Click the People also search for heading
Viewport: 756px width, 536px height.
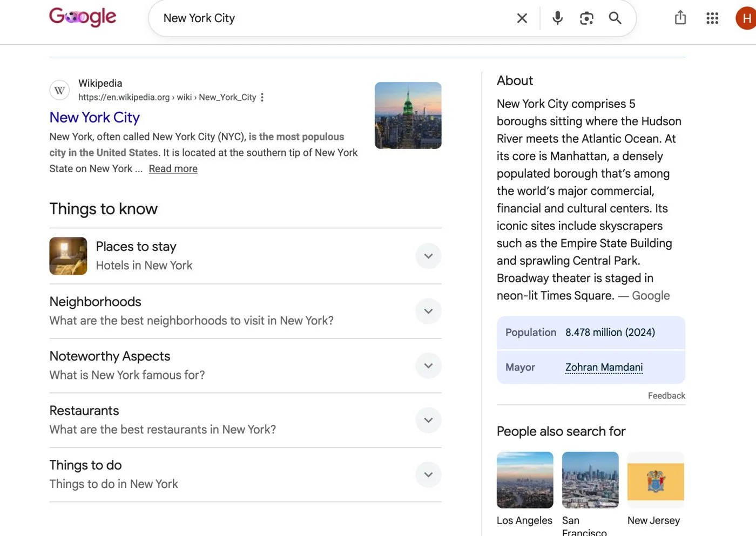point(561,431)
